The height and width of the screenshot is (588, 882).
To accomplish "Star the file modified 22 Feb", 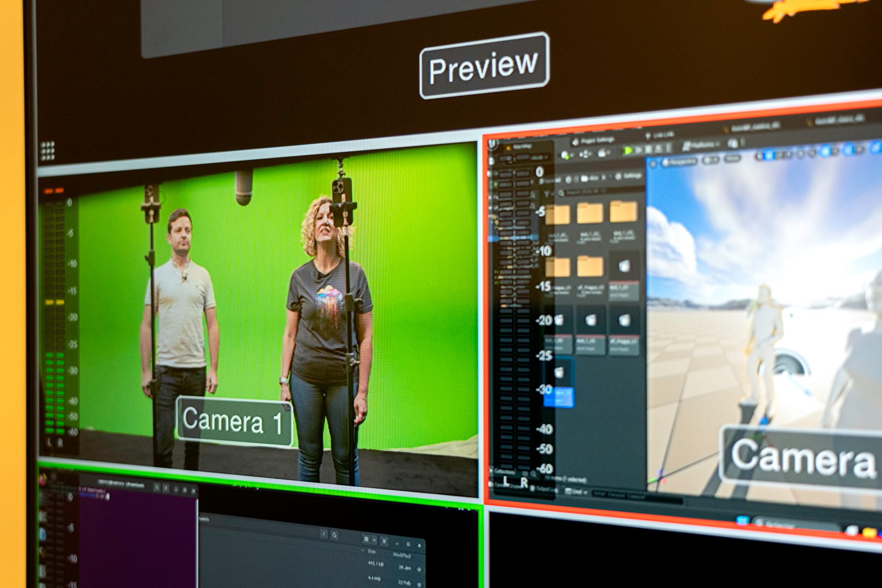I will pyautogui.click(x=419, y=584).
